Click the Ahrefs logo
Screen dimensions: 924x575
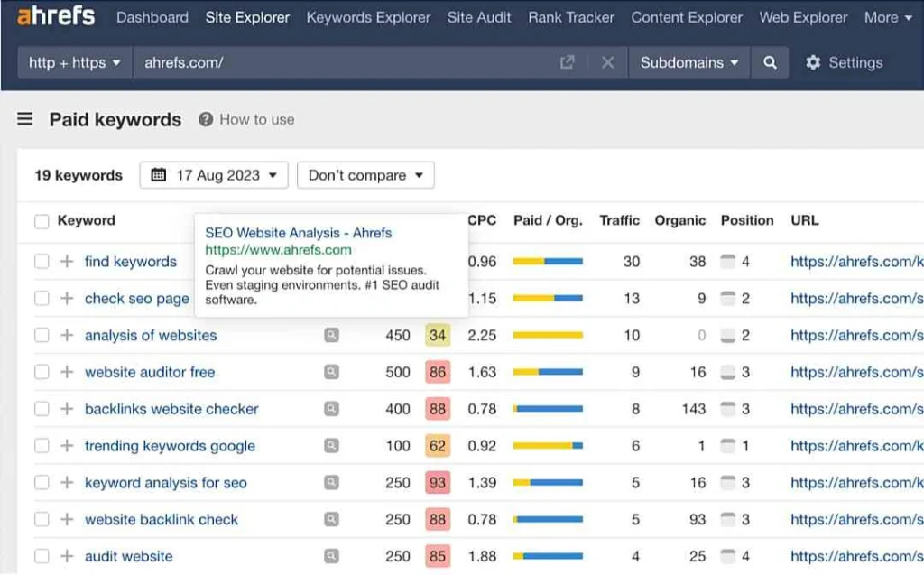coord(56,16)
